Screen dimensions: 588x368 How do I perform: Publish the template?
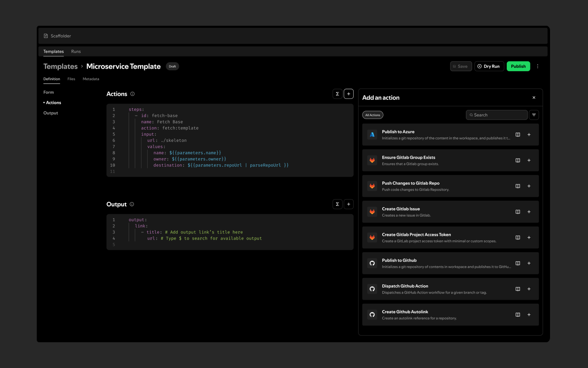click(518, 66)
